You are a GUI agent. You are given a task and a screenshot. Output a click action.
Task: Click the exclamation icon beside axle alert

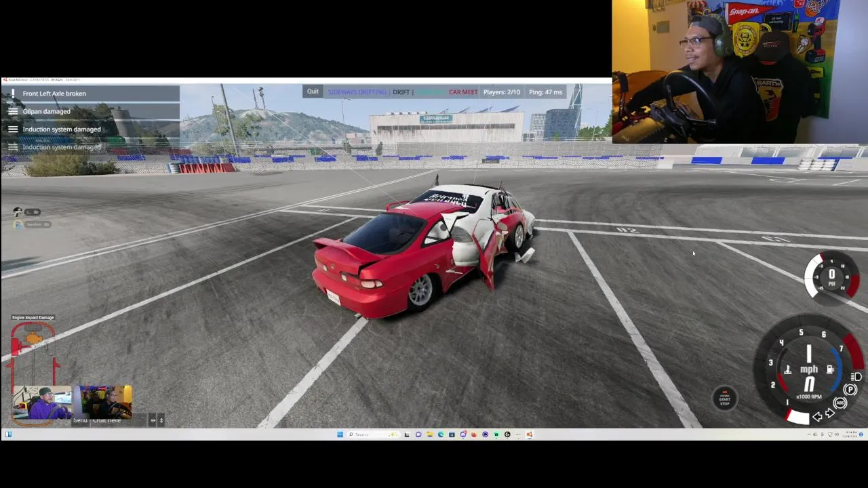[12, 94]
